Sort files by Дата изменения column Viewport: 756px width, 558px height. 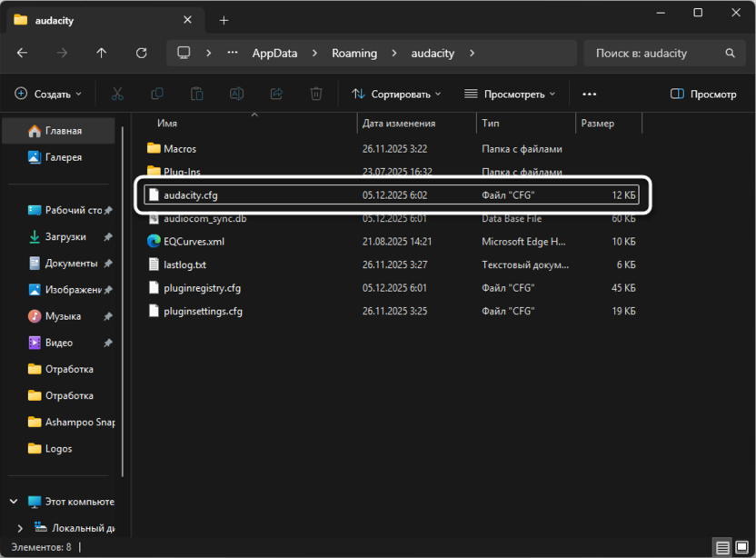[x=399, y=124]
